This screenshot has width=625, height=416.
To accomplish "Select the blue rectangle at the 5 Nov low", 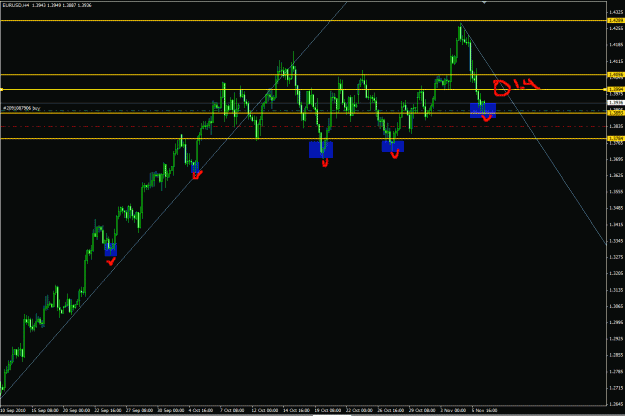I will [x=483, y=110].
